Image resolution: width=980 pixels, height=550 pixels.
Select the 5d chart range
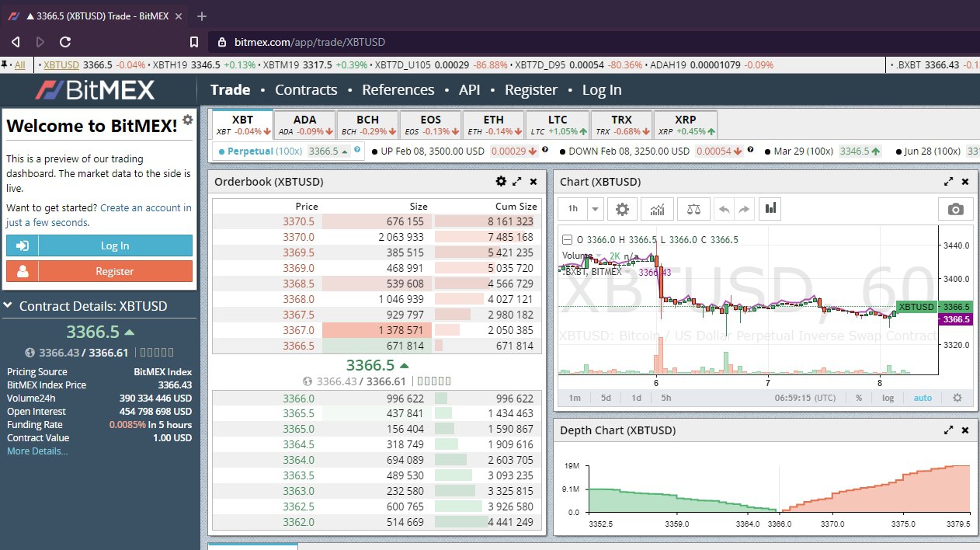(x=606, y=398)
